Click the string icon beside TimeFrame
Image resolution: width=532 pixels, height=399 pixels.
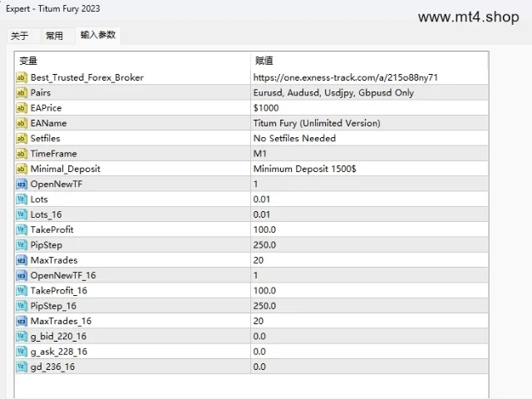click(22, 153)
